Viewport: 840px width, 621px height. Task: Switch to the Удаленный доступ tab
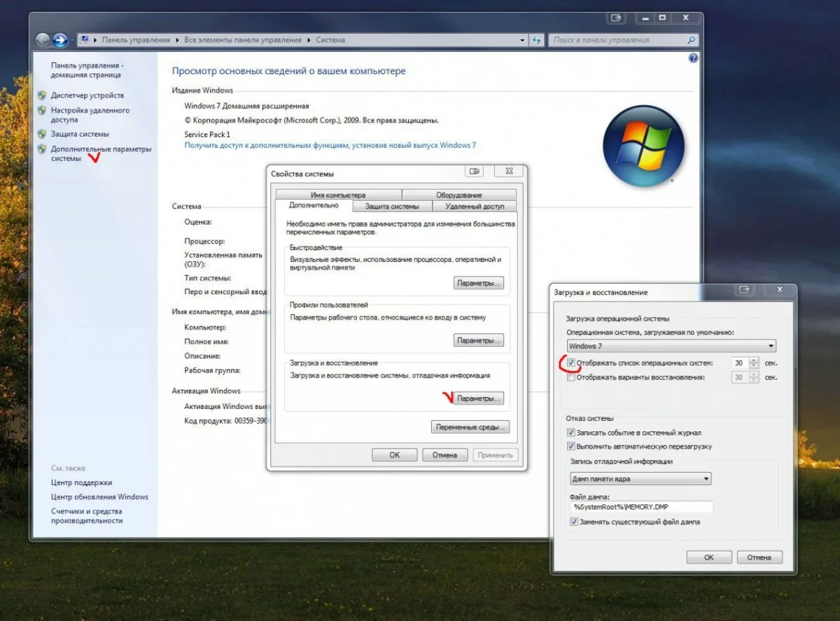pos(475,207)
